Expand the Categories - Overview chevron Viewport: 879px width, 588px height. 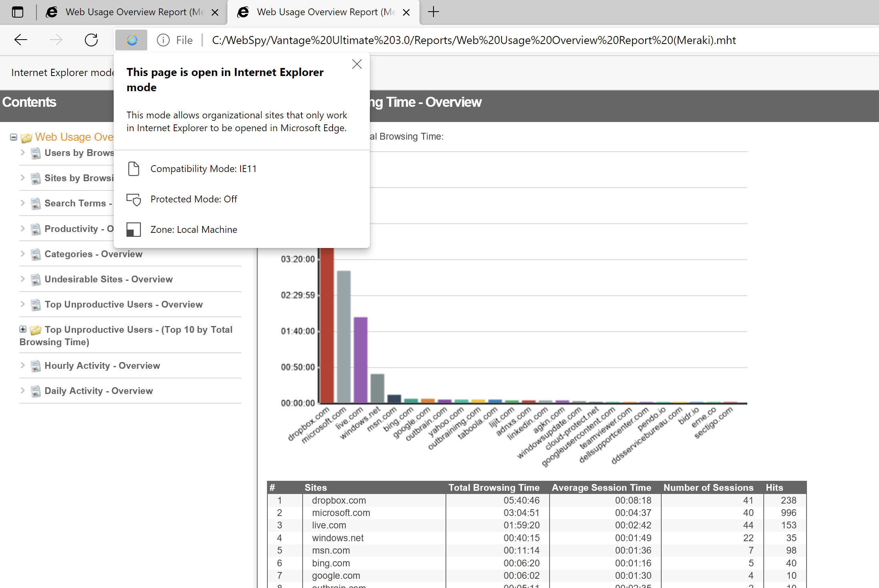tap(23, 254)
